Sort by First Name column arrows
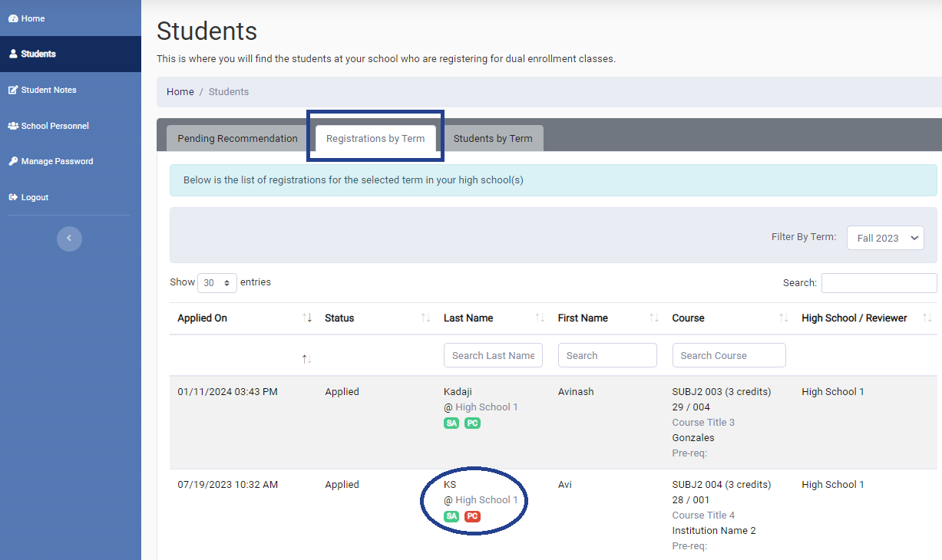Screen dimensions: 942x560 654,318
